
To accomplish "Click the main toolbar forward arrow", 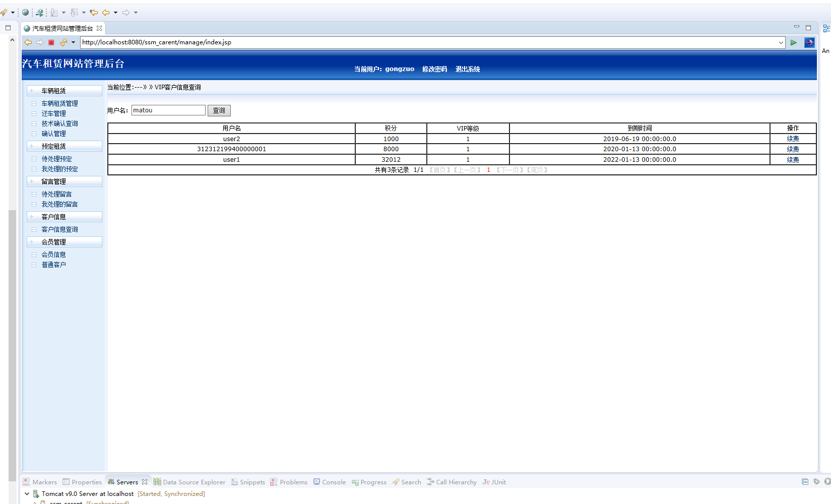I will (x=126, y=13).
